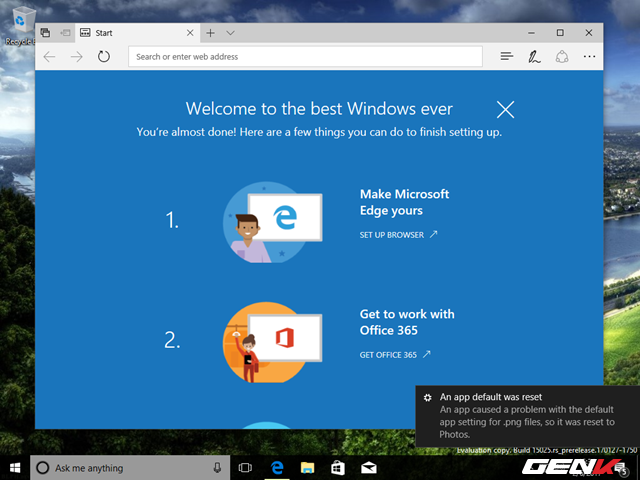Open the Hub (favorites, reading list)
Screen dimensions: 640x480
[507, 56]
